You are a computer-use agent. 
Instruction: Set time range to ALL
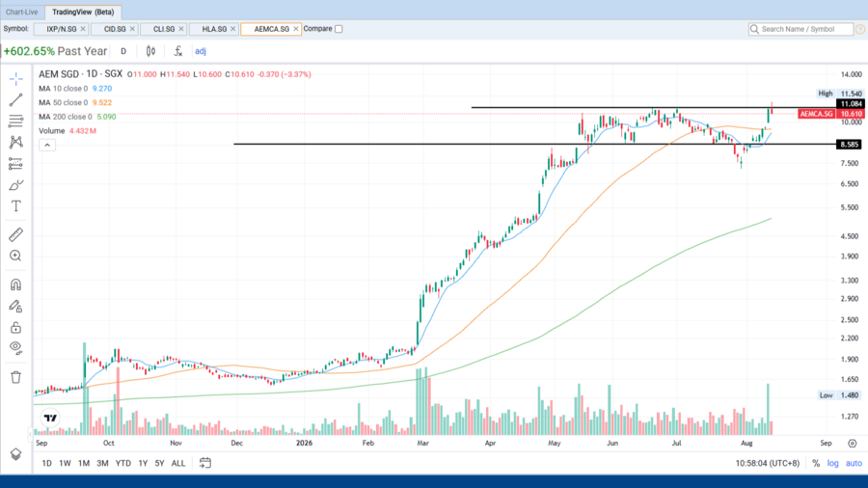point(178,463)
